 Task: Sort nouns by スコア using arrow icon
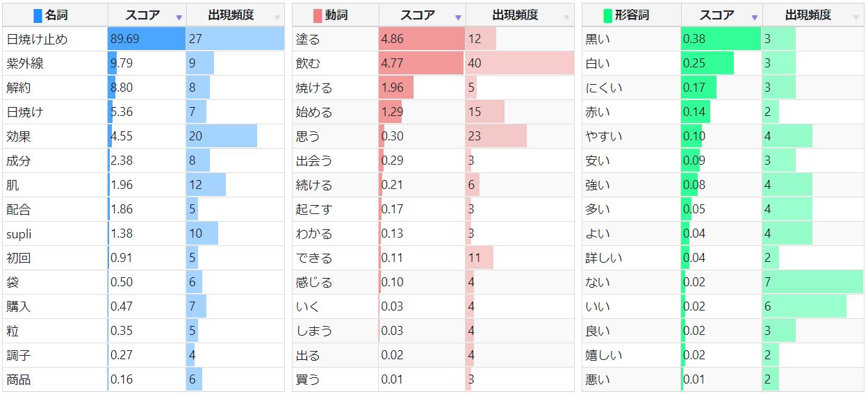coord(179,17)
